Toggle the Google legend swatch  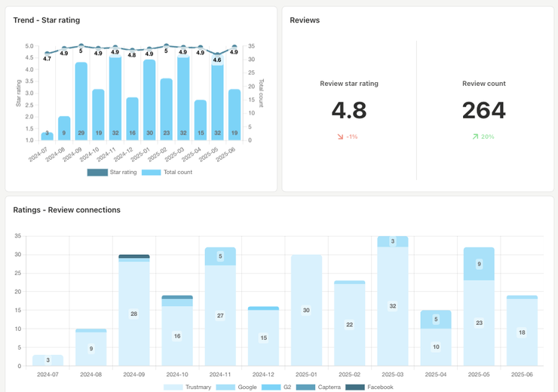pyautogui.click(x=225, y=387)
